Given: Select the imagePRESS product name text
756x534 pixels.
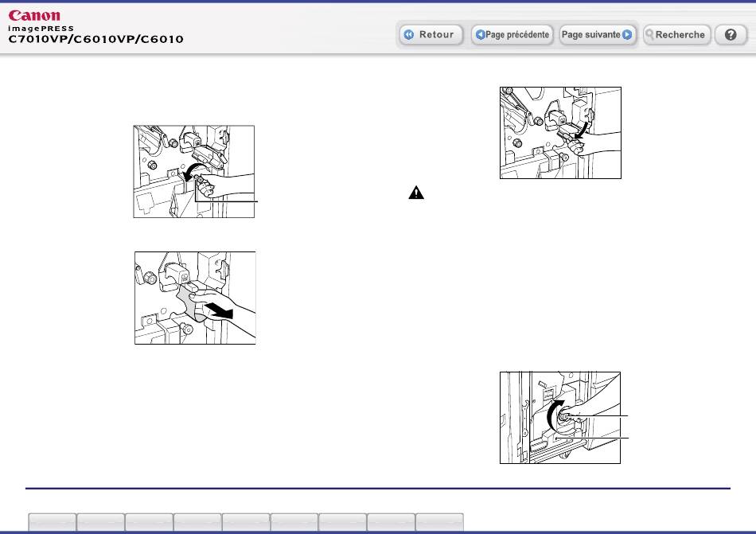Looking at the screenshot, I should (41, 29).
